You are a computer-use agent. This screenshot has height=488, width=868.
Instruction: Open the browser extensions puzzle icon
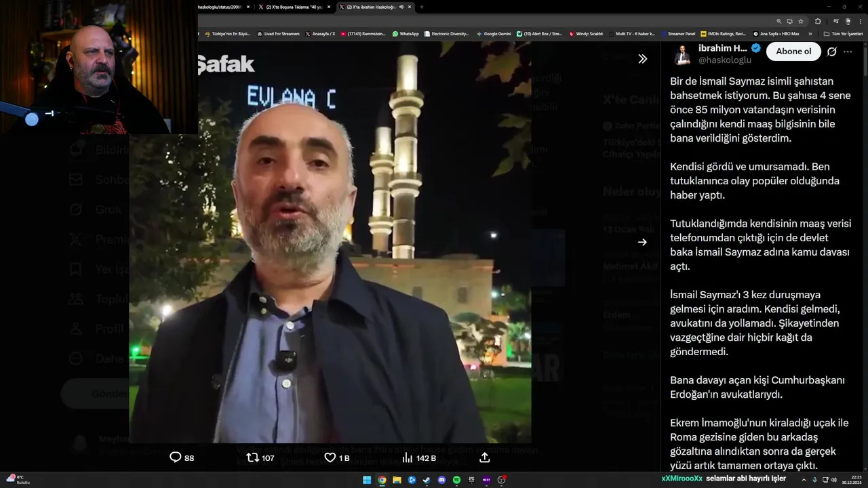pyautogui.click(x=818, y=21)
